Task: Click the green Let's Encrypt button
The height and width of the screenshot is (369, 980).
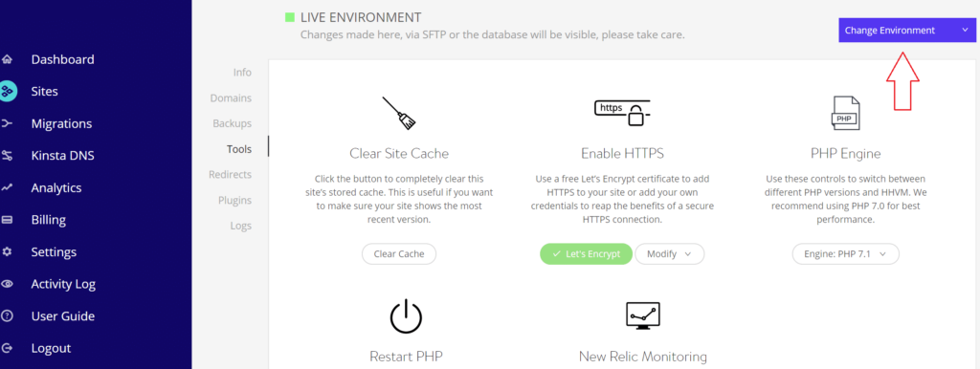Action: [x=587, y=254]
